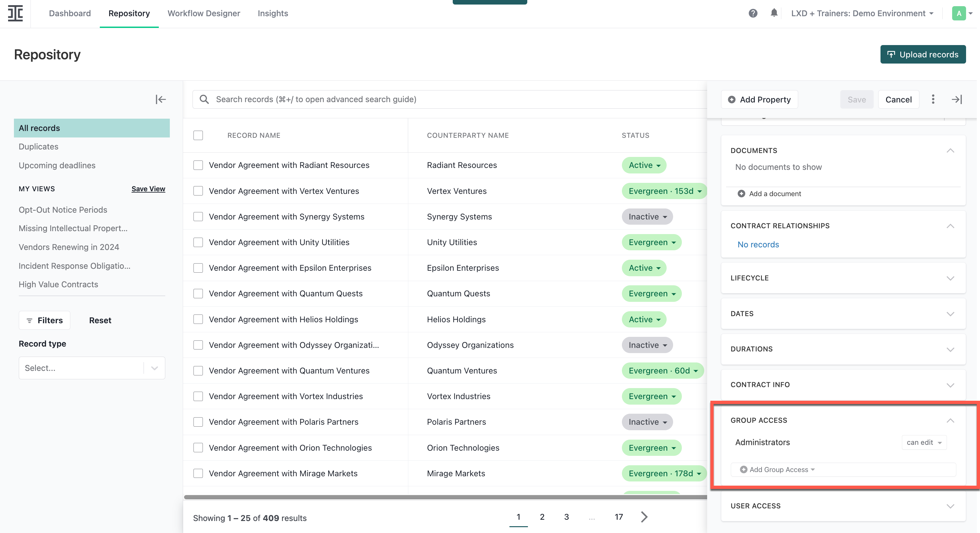Select all records with the header checkbox
This screenshot has height=533, width=980.
198,135
